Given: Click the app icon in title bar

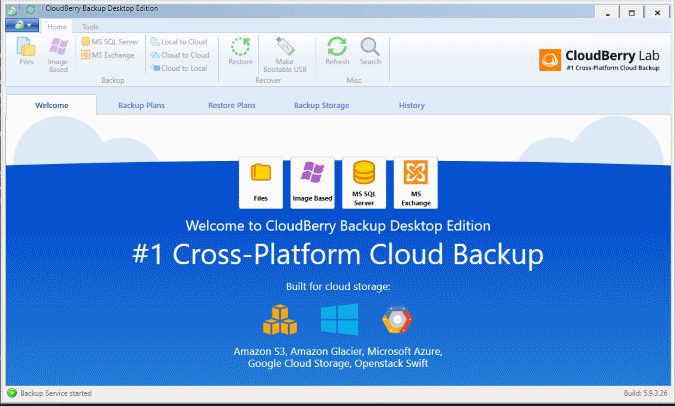Looking at the screenshot, I should 12,10.
